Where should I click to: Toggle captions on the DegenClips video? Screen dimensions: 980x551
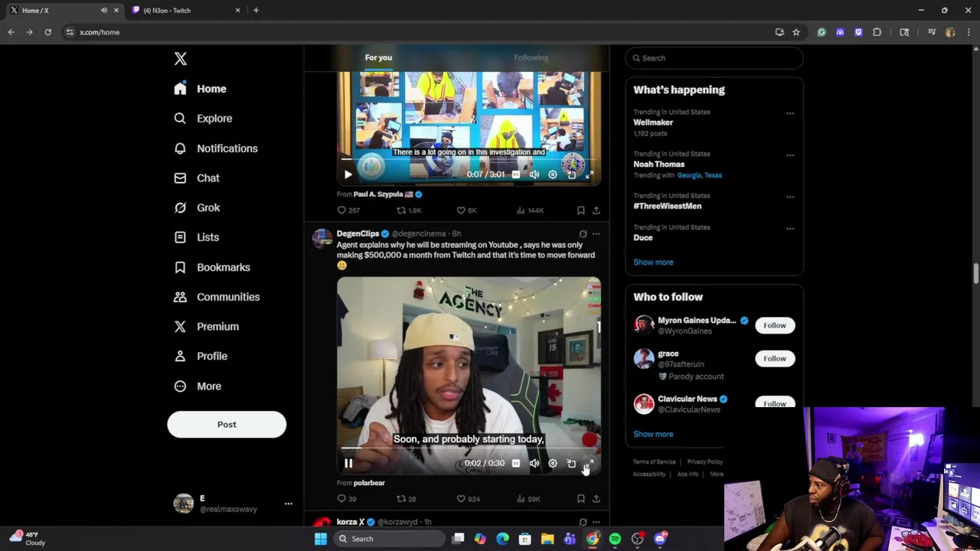(516, 463)
